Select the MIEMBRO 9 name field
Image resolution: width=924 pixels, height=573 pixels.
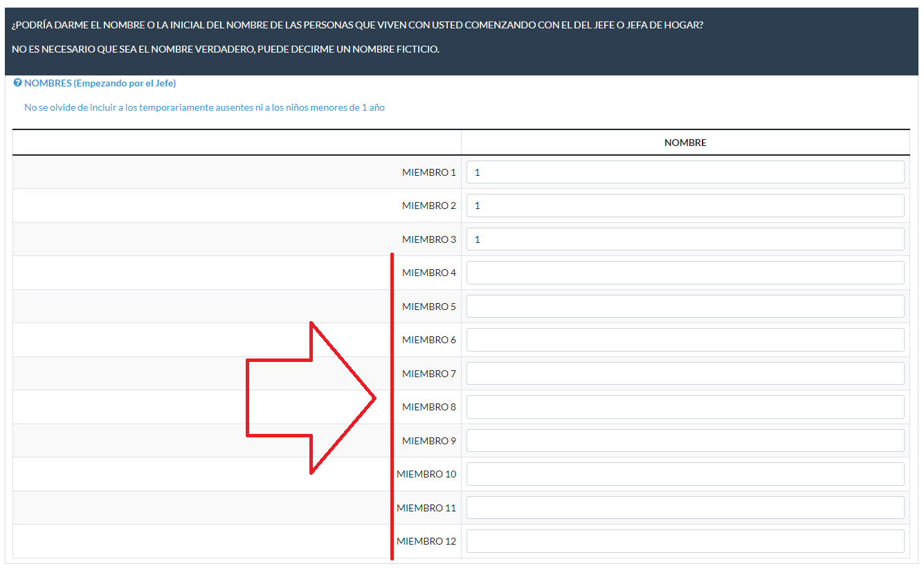[685, 441]
